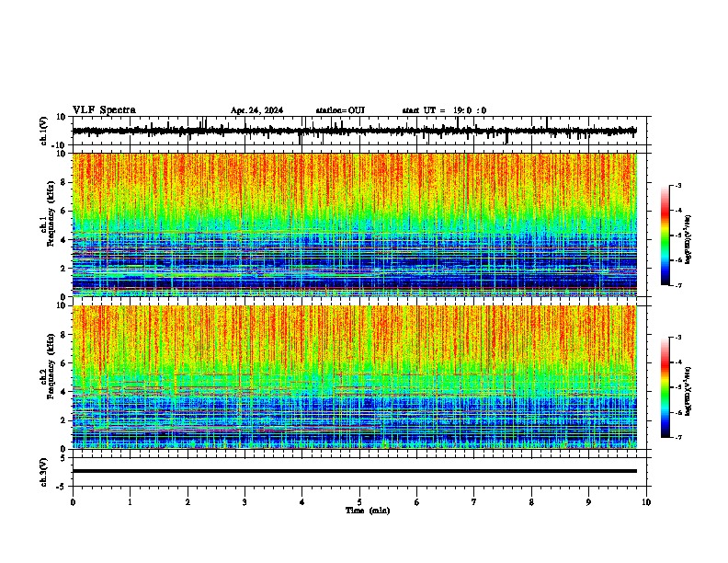Click the "-3" label on ch.2 color bar
The image size is (728, 563).
[x=677, y=338]
